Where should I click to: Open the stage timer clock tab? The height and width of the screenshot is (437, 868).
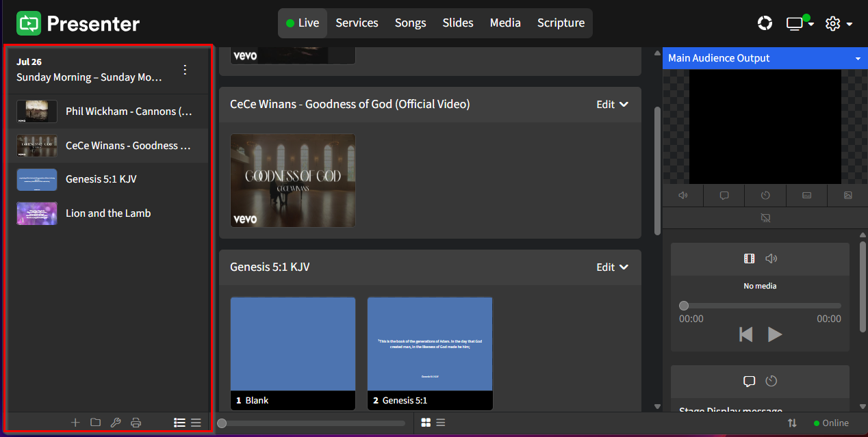point(771,381)
